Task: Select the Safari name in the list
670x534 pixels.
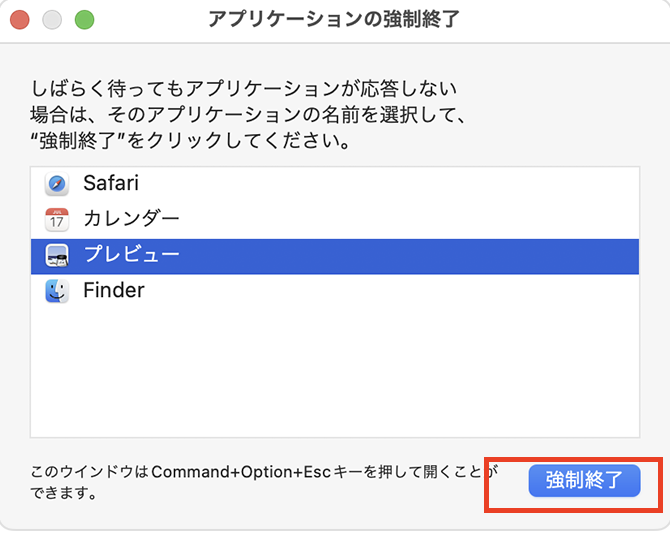Action: coord(110,184)
